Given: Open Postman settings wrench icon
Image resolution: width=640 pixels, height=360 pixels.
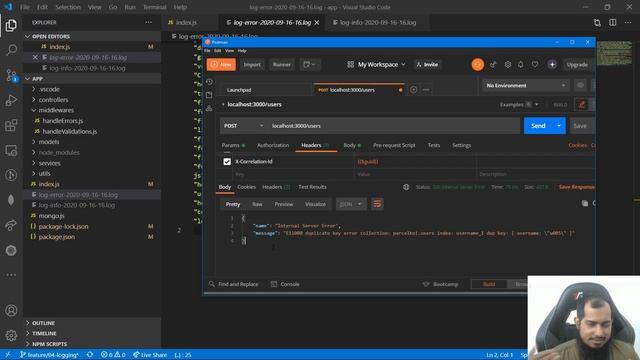Looking at the screenshot, I should pos(507,64).
